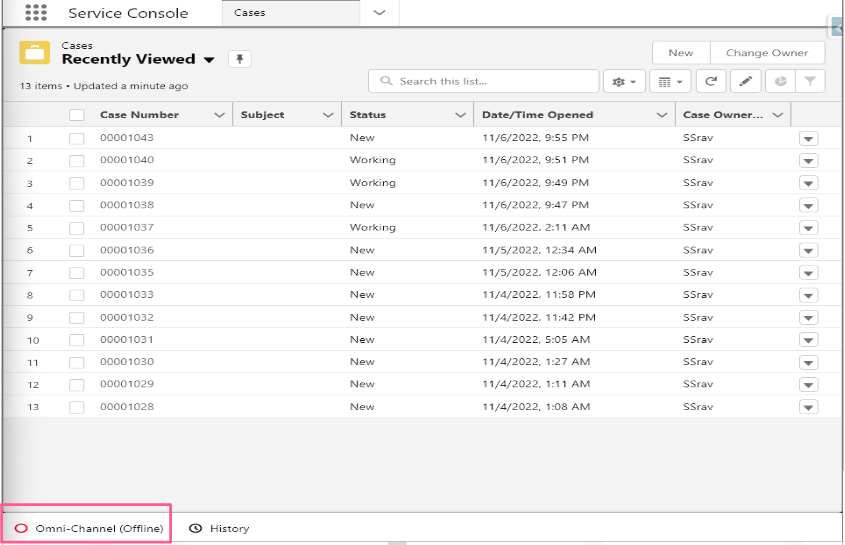The height and width of the screenshot is (545, 845).
Task: Select checkbox for case 00001043
Action: pos(77,138)
